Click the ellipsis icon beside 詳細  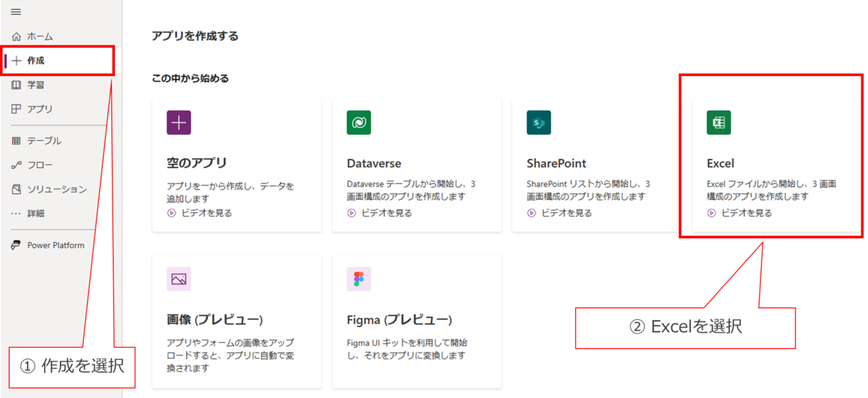[17, 213]
